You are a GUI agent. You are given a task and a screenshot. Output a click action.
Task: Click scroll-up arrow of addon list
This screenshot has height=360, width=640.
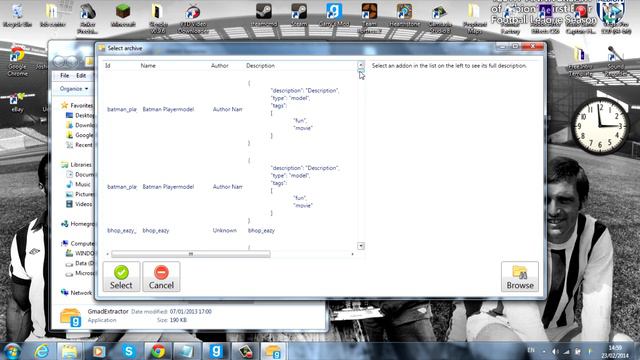pyautogui.click(x=361, y=64)
